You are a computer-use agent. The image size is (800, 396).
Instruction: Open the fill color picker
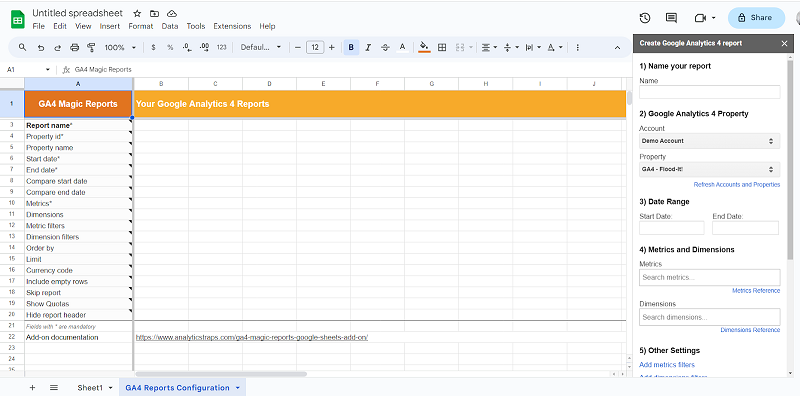coord(424,47)
